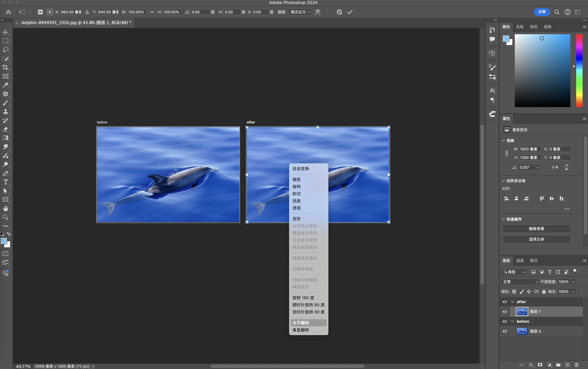The height and width of the screenshot is (369, 588).
Task: Choose 水平翻转 from context menu
Action: (309, 323)
